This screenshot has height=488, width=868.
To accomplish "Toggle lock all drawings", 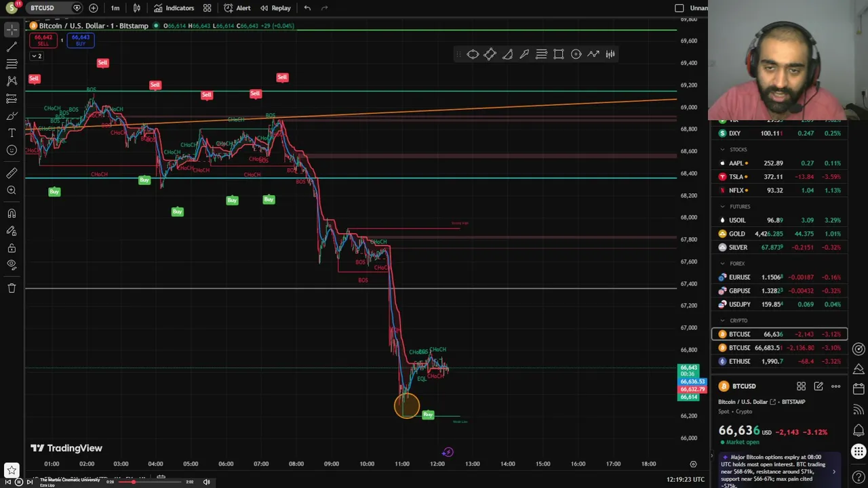I will pyautogui.click(x=12, y=248).
